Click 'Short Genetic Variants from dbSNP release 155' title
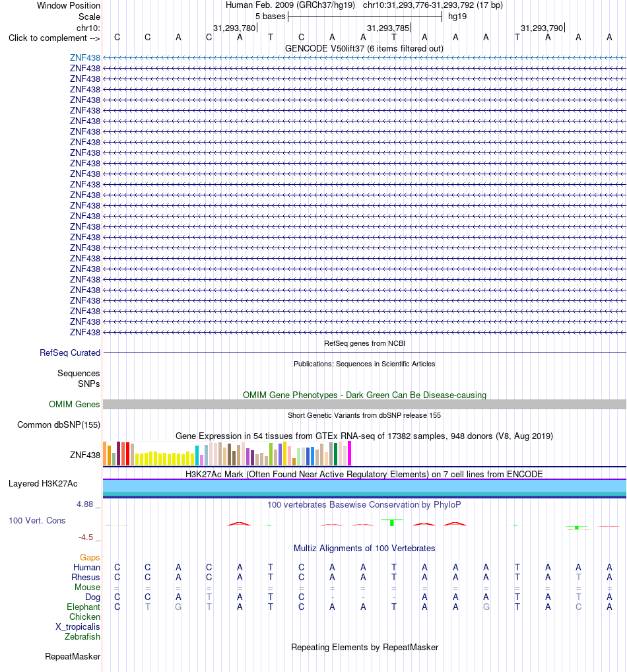 pos(364,415)
